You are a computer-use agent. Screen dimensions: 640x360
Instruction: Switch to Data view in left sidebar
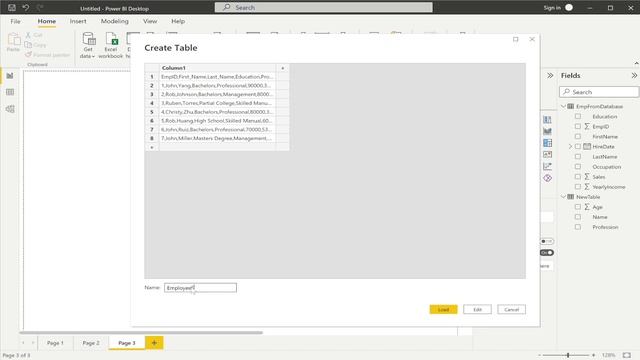click(x=10, y=92)
